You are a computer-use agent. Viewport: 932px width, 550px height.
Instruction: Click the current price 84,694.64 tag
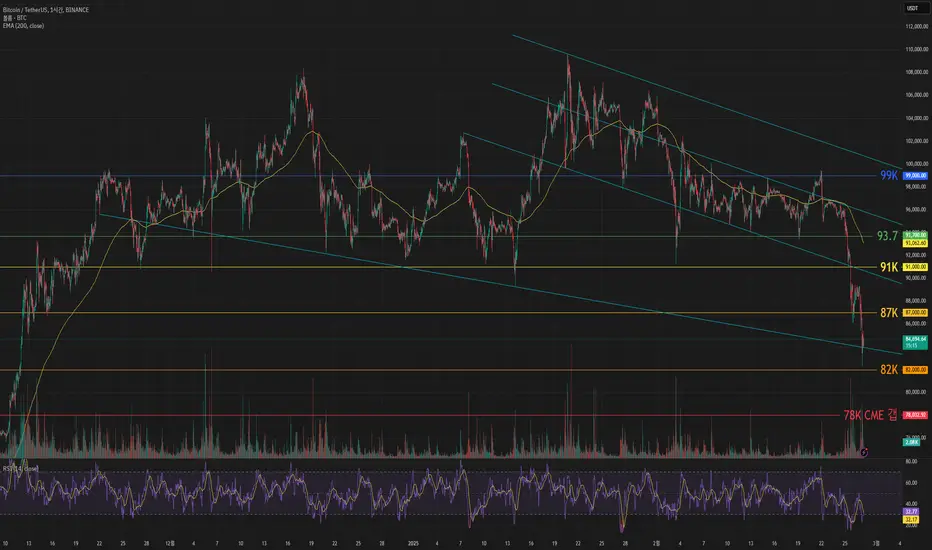point(915,342)
